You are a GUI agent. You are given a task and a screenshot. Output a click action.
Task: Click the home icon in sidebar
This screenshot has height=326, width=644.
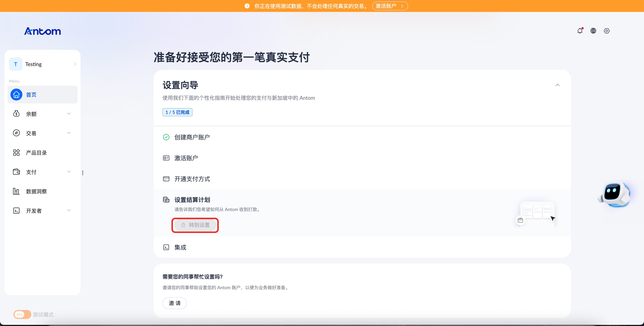click(16, 95)
